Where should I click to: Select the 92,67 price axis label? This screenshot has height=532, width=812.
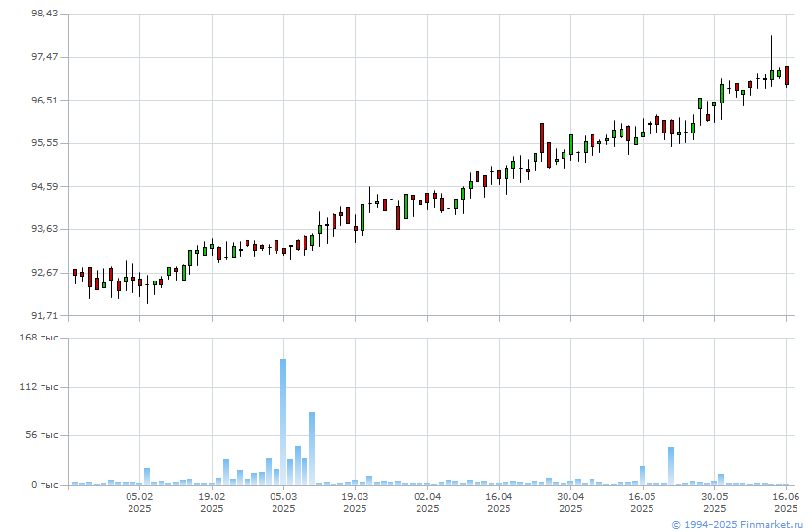[44, 273]
